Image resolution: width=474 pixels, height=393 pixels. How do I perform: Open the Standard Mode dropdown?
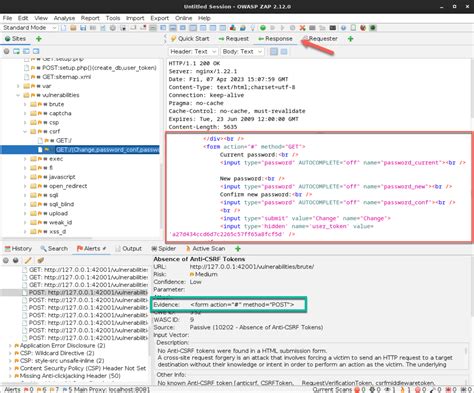pos(29,28)
